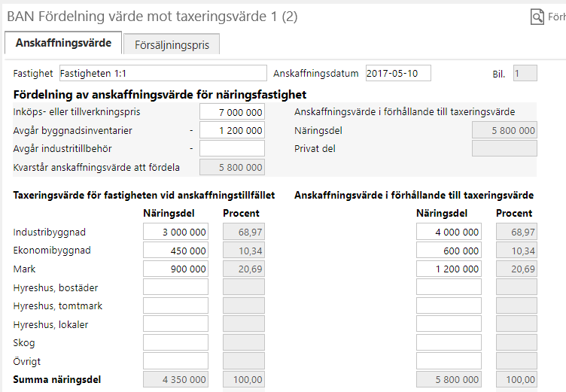Edit Inköps- eller tillverkningspris amount
The width and height of the screenshot is (566, 392).
click(x=232, y=112)
